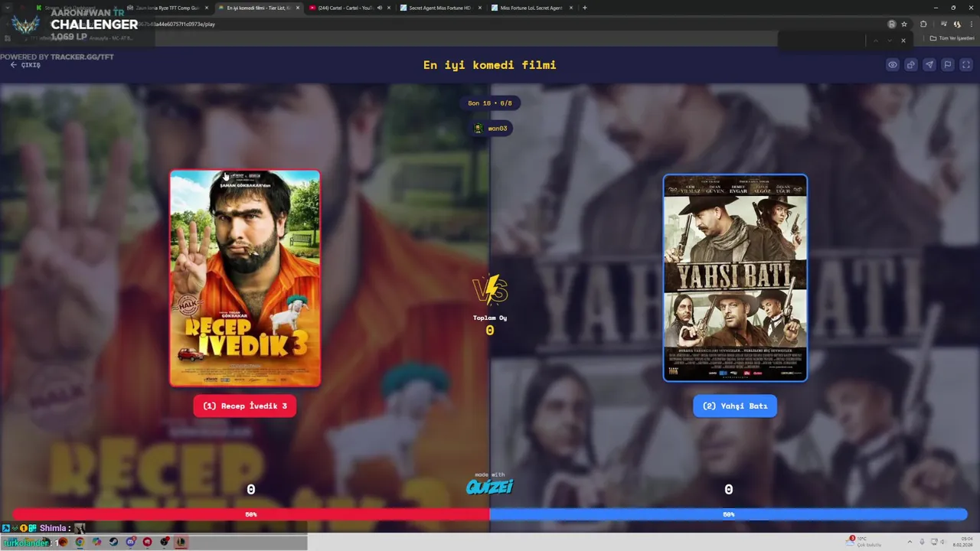Switch to En iyi komedi filmi tab

(x=259, y=8)
